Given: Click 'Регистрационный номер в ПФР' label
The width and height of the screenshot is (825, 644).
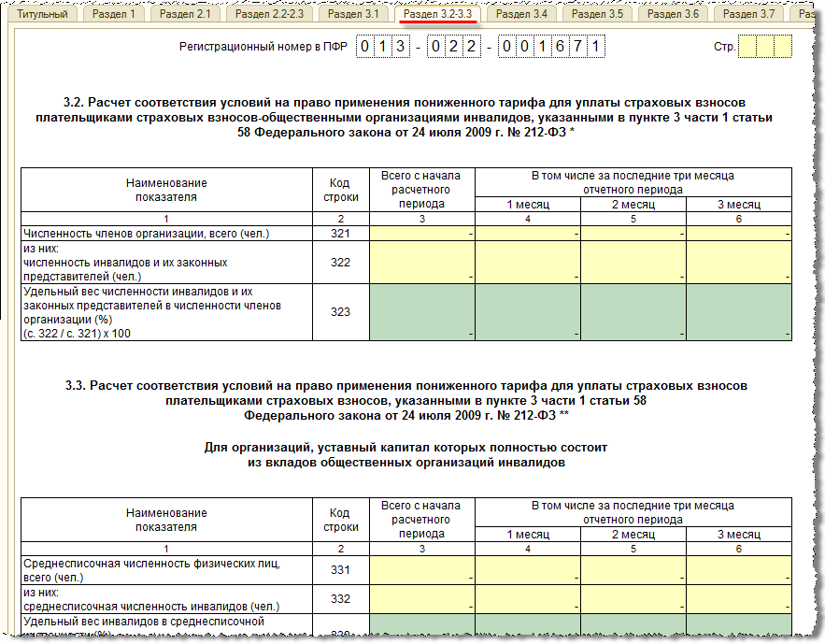Looking at the screenshot, I should [263, 47].
